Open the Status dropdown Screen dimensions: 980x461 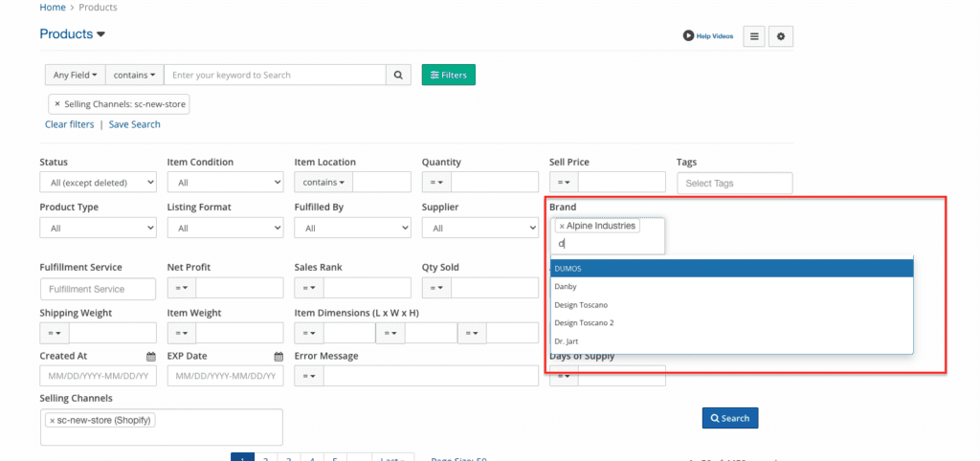pos(98,183)
